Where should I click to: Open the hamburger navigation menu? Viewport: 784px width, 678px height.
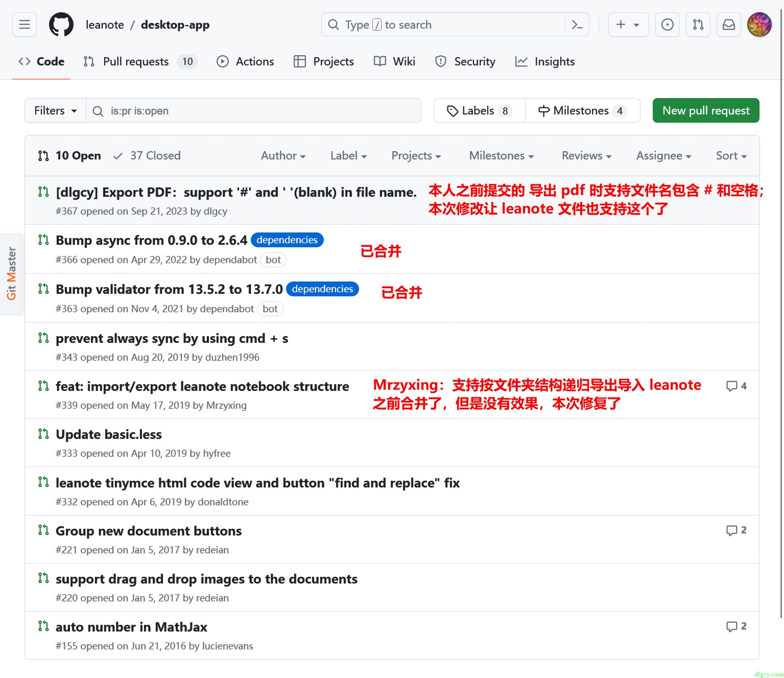point(25,25)
